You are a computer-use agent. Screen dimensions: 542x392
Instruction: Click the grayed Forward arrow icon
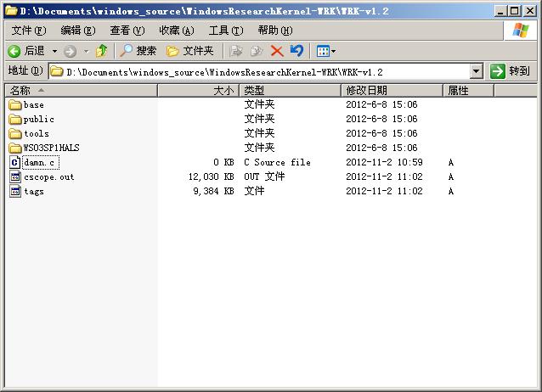coord(70,52)
